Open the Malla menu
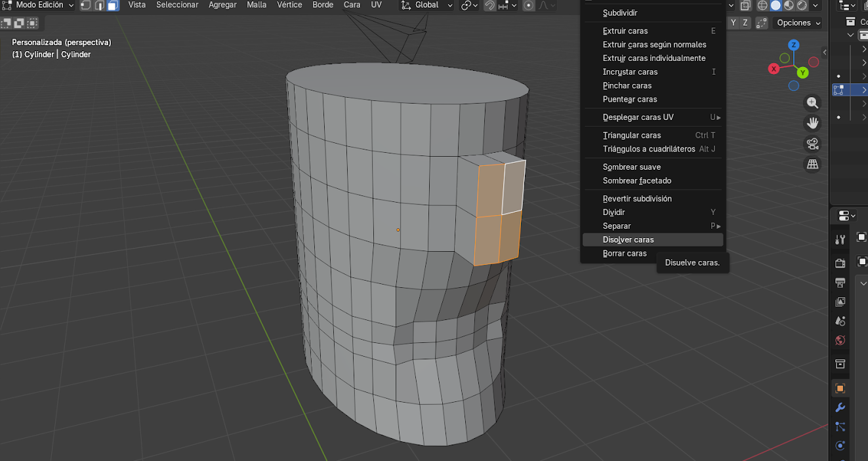 [x=257, y=5]
